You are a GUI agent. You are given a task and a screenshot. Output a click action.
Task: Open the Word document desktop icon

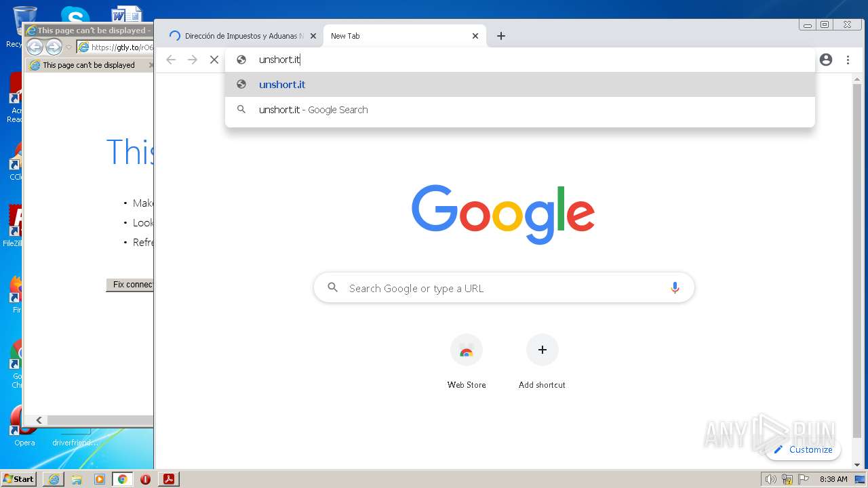point(126,15)
